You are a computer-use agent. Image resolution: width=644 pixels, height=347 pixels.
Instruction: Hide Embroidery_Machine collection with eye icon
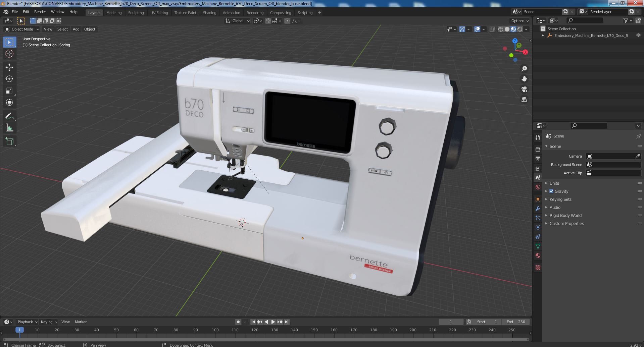point(638,35)
